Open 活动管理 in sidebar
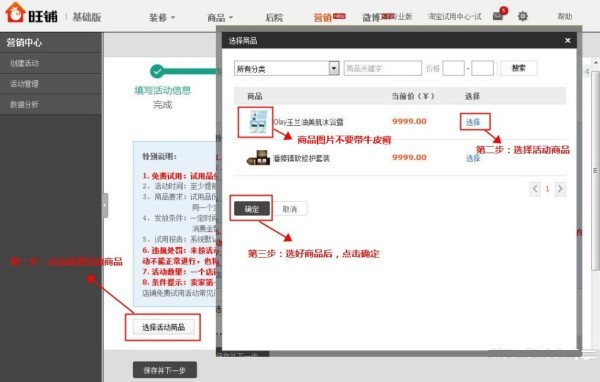 [51, 84]
